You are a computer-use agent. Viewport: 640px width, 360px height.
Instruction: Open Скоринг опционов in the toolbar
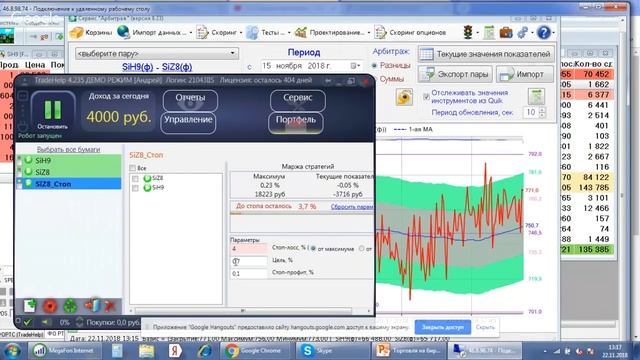[x=410, y=33]
